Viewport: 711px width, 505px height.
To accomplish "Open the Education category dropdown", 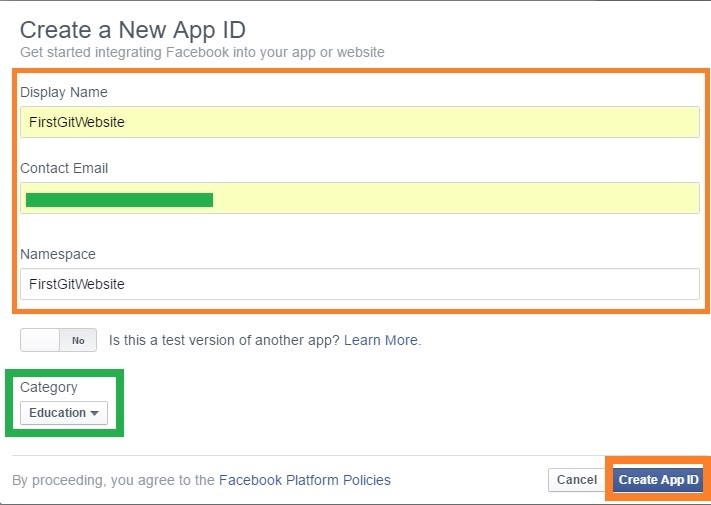I will [63, 412].
